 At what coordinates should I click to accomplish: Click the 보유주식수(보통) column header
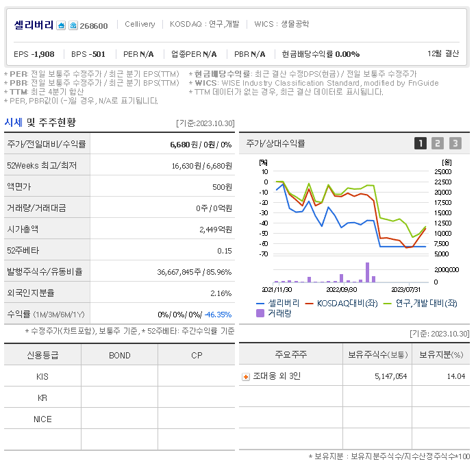(377, 354)
